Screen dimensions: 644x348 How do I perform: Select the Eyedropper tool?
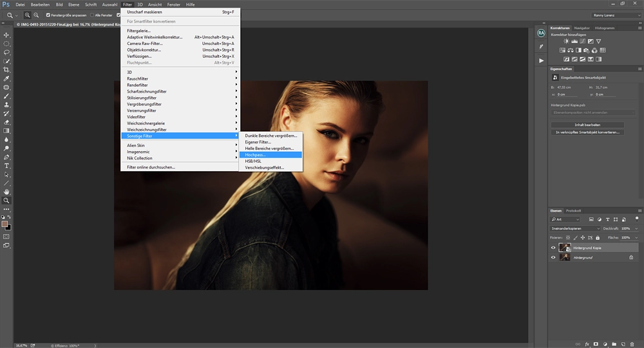(x=6, y=78)
